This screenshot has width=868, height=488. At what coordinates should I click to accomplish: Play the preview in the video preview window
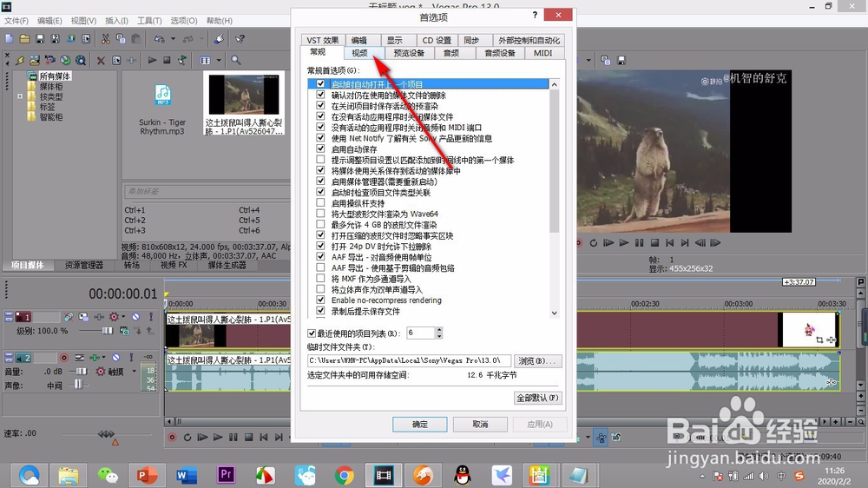coord(624,242)
